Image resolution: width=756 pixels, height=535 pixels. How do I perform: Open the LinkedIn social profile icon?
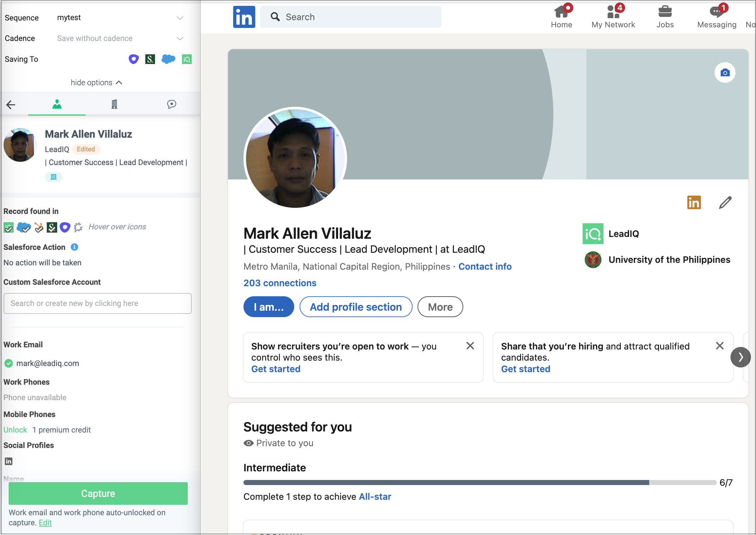pyautogui.click(x=9, y=461)
